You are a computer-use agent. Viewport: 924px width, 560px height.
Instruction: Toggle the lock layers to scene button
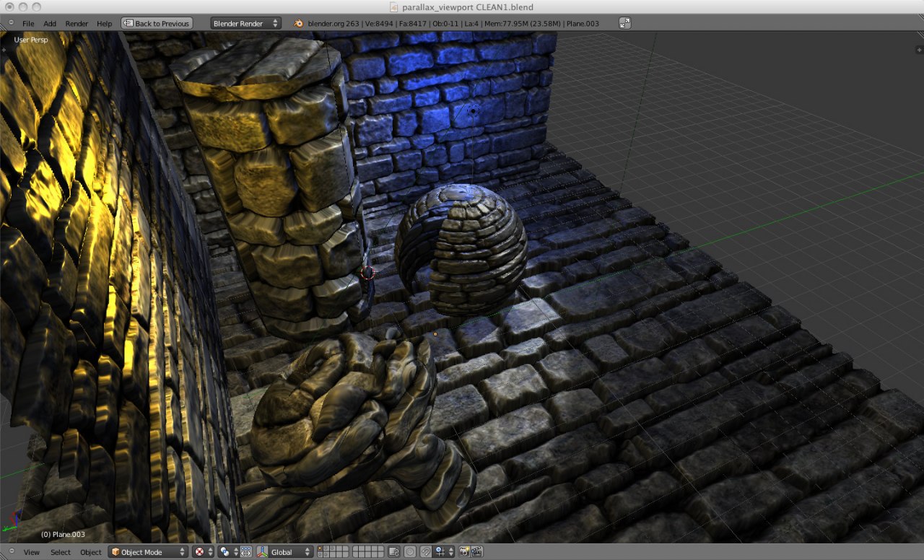click(x=393, y=552)
